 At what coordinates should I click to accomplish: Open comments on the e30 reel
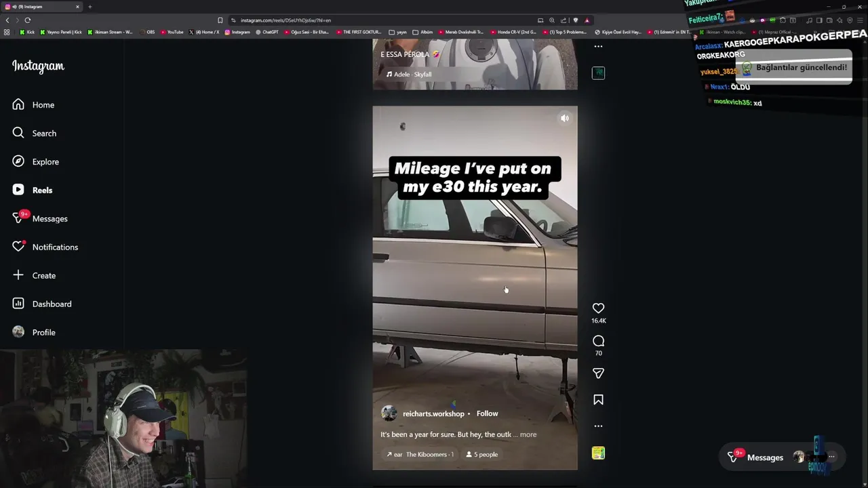(598, 341)
